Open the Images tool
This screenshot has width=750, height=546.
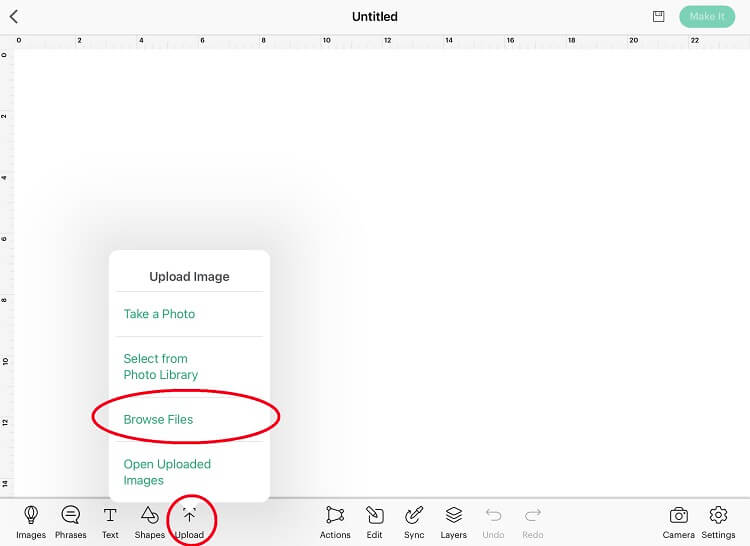31,523
